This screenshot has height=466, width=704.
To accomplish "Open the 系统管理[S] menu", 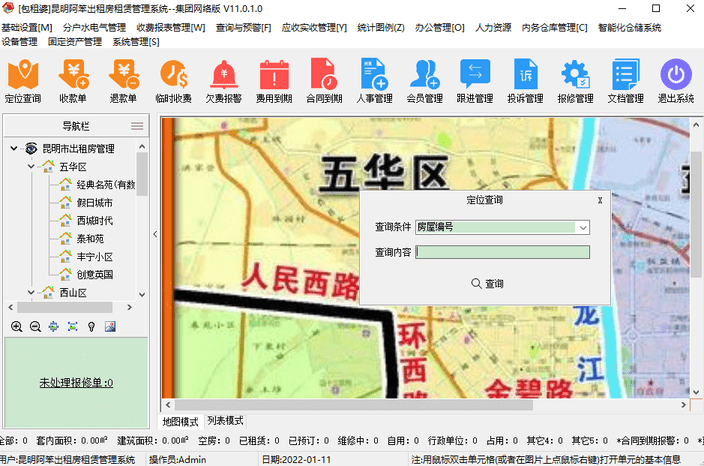I will tap(136, 42).
